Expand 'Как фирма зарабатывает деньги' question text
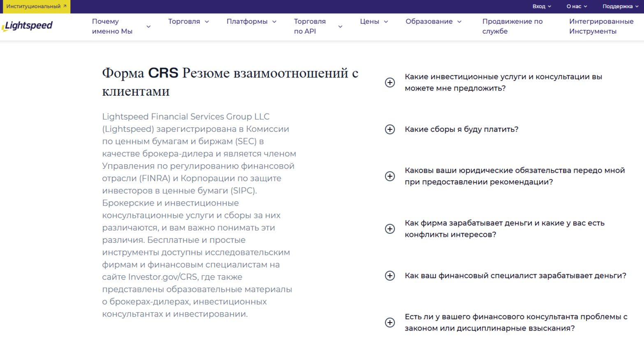This screenshot has height=351, width=644. coord(505,229)
